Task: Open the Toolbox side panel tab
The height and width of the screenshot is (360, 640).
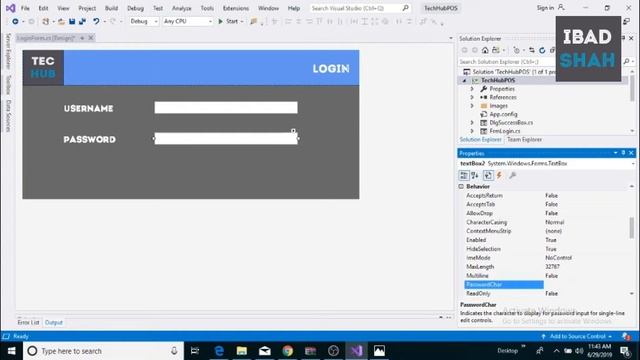Action: pos(8,85)
